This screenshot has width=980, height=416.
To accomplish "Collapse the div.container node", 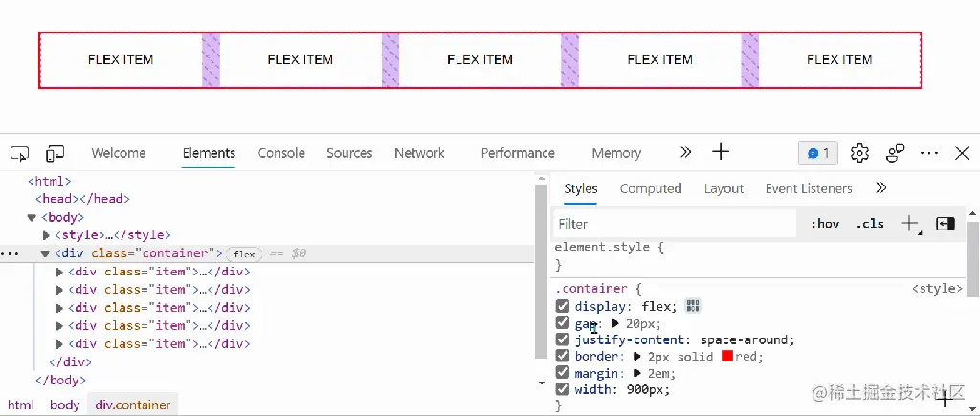I will click(45, 253).
